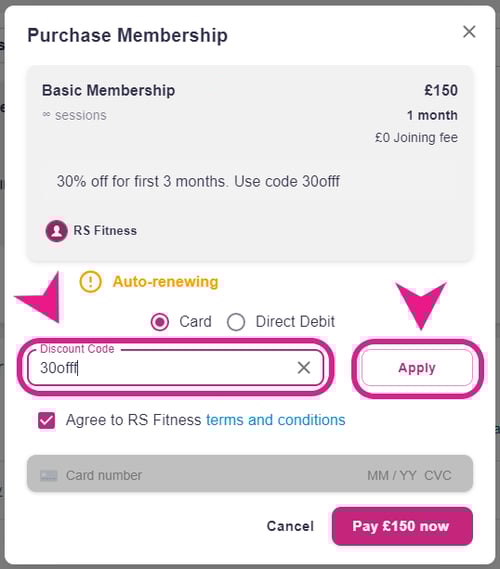Click the Auto-renewing warning icon
Image resolution: width=500 pixels, height=569 pixels.
point(90,282)
